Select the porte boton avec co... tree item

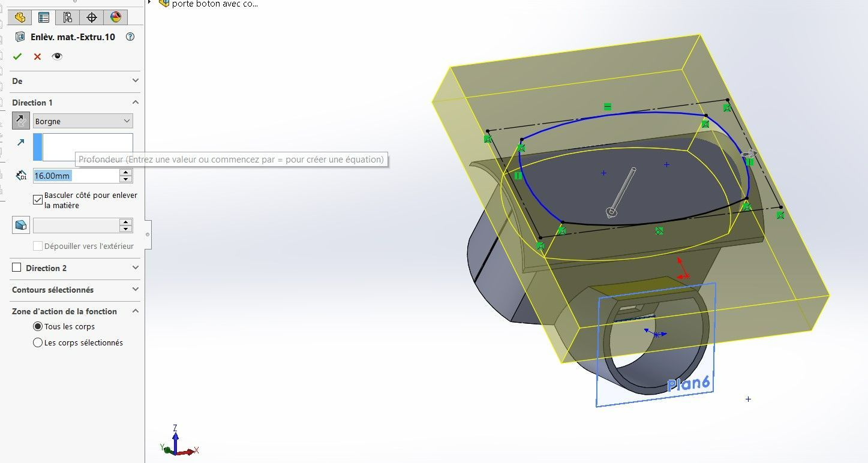click(215, 4)
